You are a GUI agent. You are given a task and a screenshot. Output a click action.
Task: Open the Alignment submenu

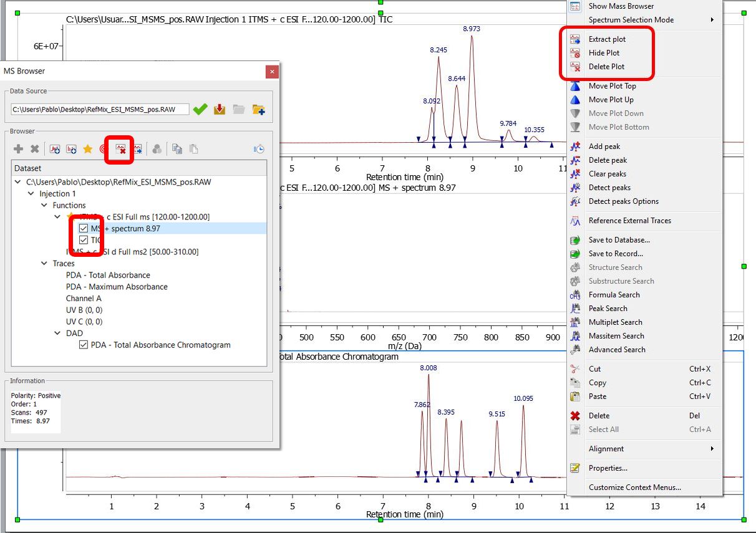point(644,449)
